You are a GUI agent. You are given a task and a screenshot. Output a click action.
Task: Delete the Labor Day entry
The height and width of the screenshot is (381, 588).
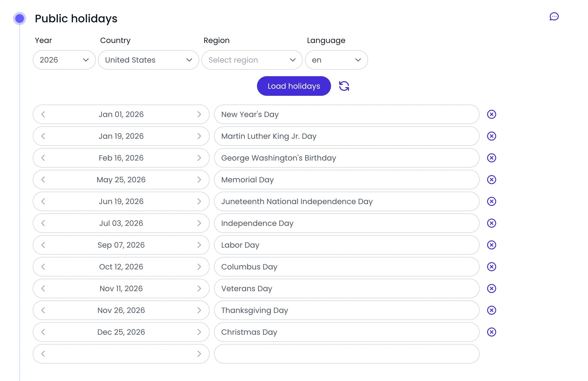point(491,245)
